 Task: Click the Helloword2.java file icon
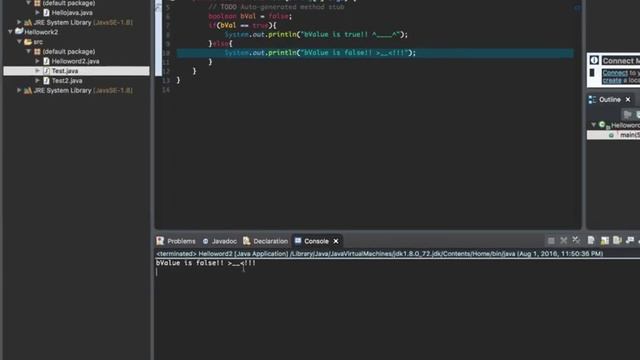click(46, 61)
